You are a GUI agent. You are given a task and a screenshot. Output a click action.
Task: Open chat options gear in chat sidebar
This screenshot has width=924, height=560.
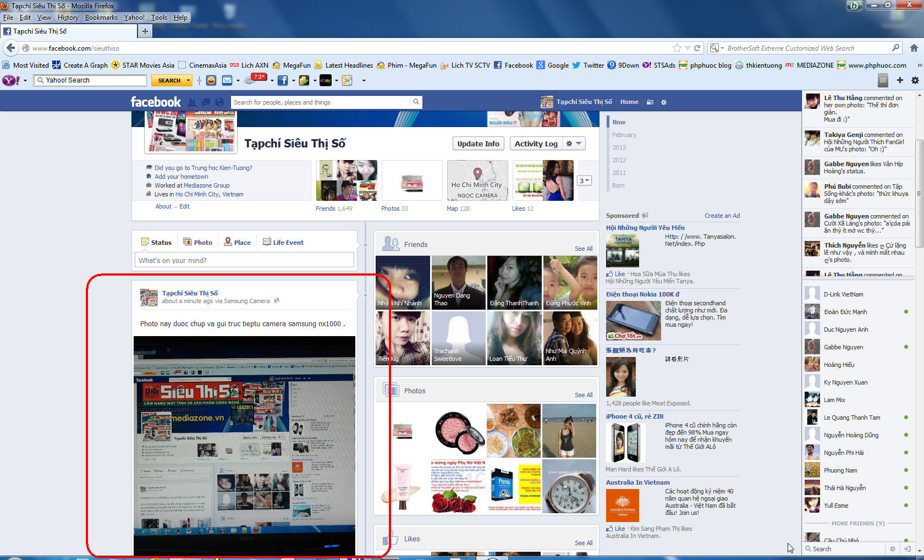[893, 549]
